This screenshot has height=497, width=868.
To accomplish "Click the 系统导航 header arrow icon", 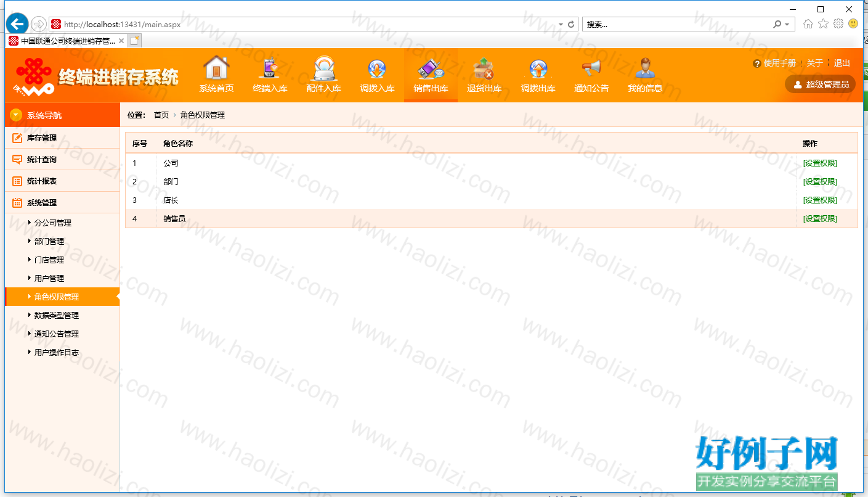I will coord(17,115).
